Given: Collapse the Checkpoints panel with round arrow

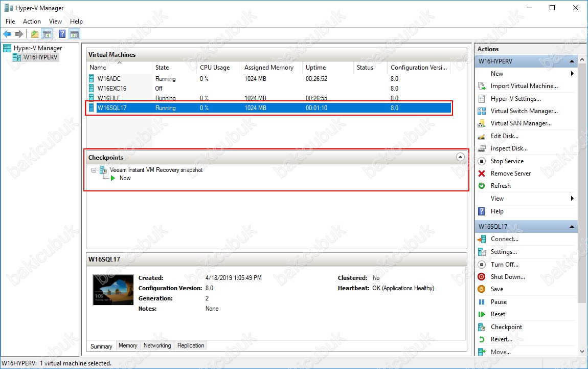Looking at the screenshot, I should point(460,158).
